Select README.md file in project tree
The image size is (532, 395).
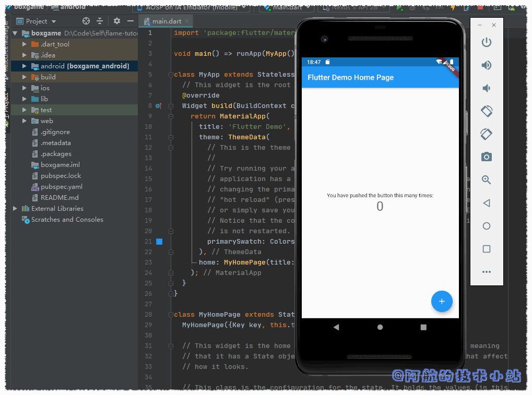[x=60, y=198]
